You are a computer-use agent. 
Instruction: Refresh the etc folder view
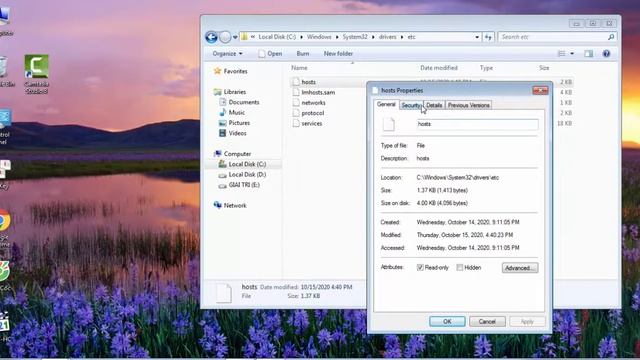[488, 37]
